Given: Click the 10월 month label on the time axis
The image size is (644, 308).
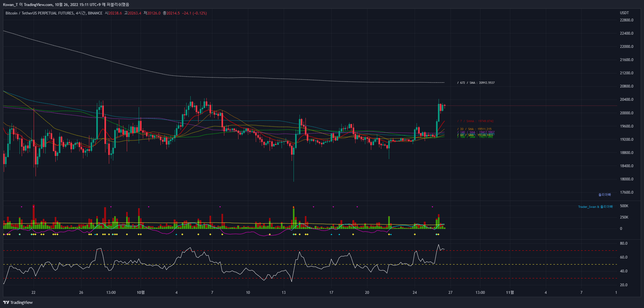Looking at the screenshot, I should (x=141, y=293).
